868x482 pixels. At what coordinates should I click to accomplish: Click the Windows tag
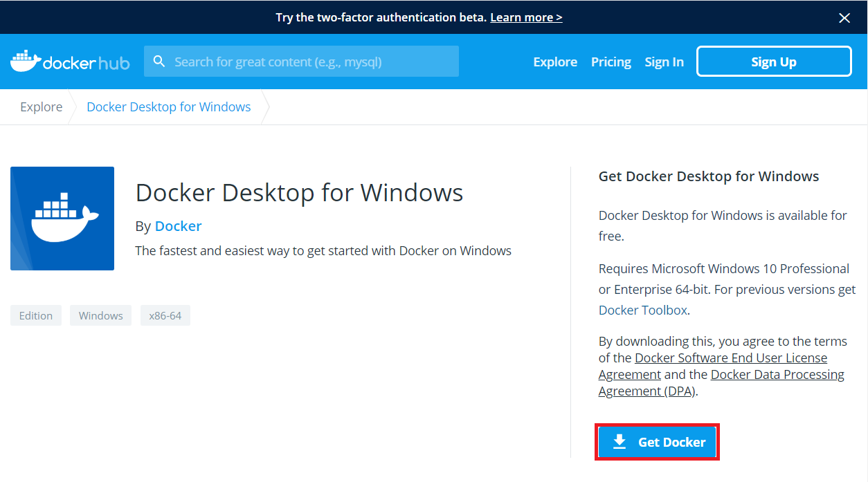point(100,315)
